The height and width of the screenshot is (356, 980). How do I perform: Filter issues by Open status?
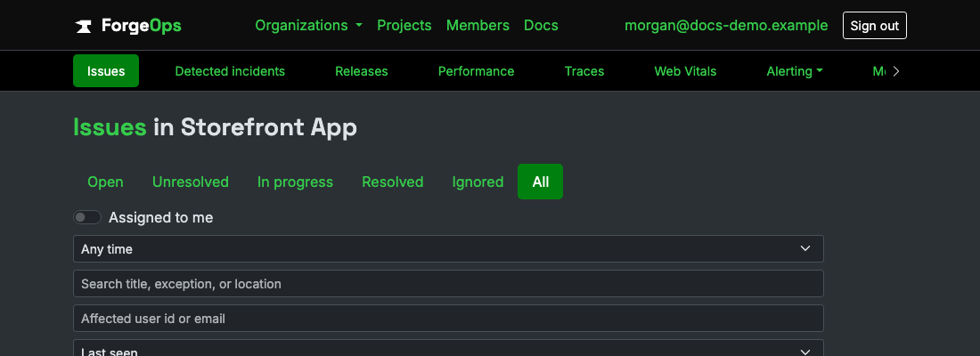106,182
